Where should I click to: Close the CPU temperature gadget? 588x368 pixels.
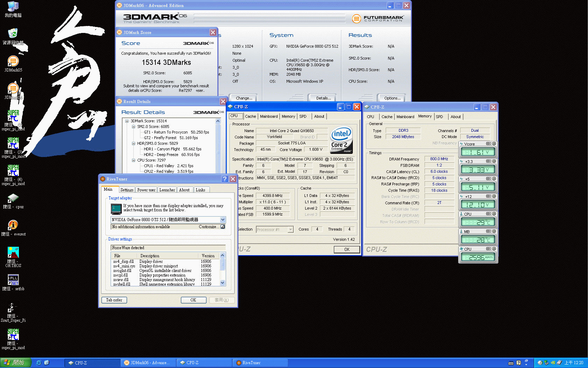coord(494,214)
